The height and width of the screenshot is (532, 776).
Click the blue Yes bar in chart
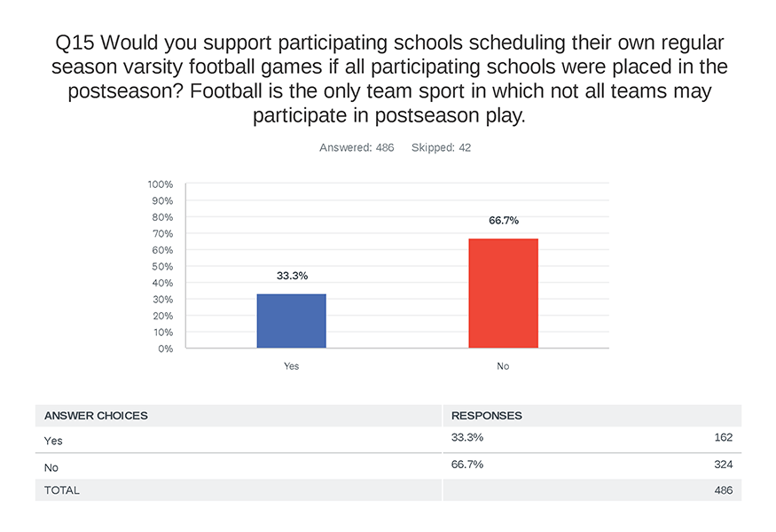pos(292,321)
